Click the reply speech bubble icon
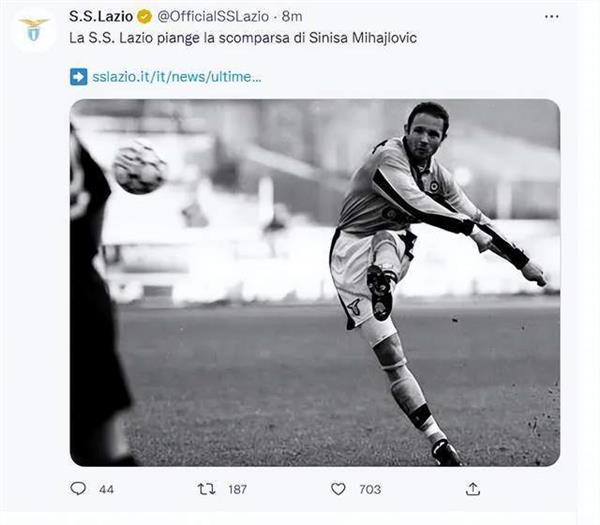Viewport: 600px width, 525px height. [78, 489]
